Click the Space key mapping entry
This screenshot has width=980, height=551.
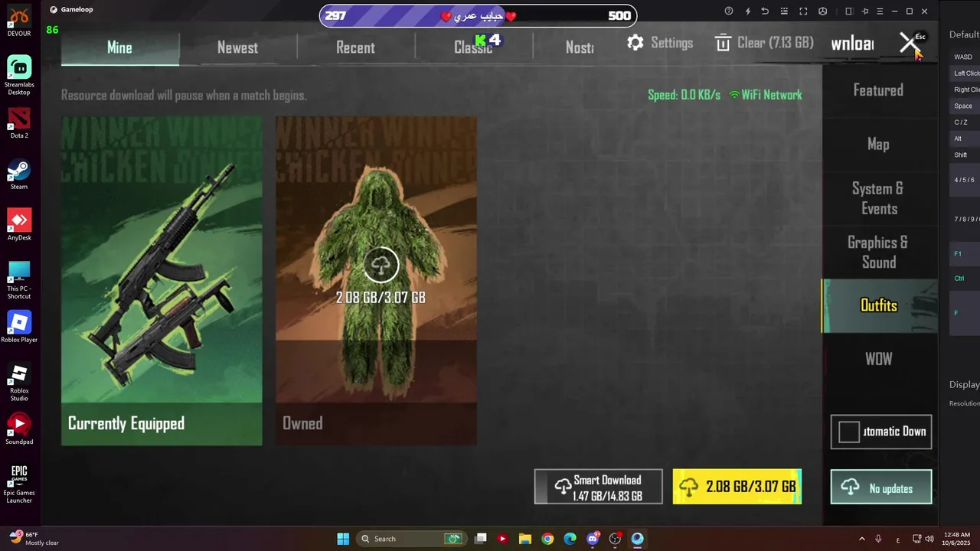[963, 106]
